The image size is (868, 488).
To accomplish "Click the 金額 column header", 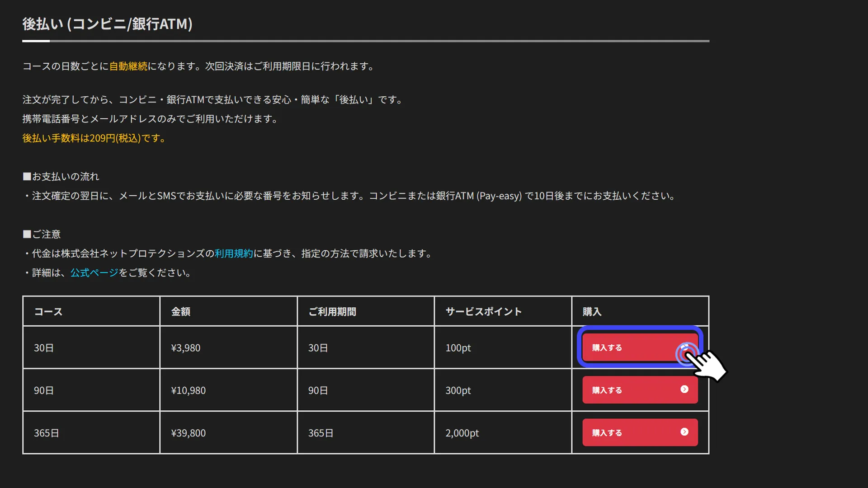I will point(181,312).
